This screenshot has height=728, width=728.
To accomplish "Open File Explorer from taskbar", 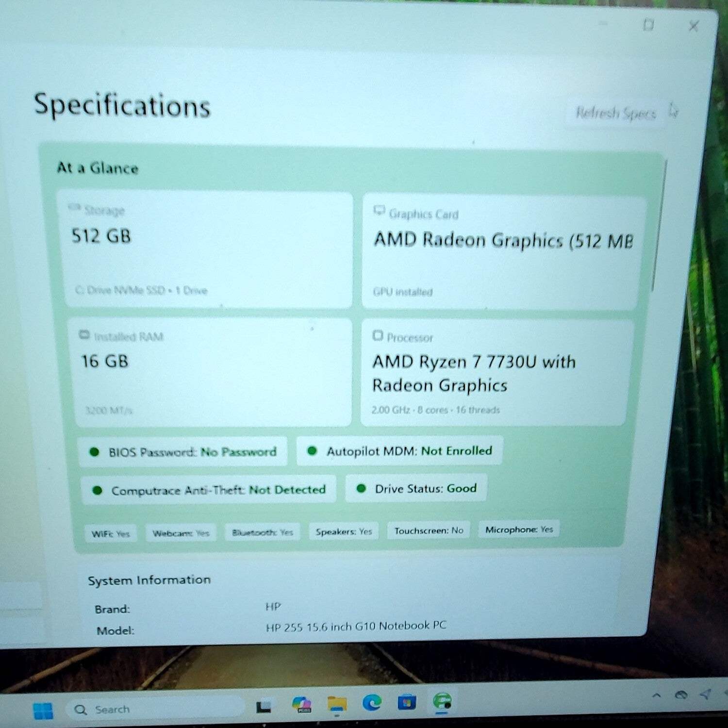I will pos(337,704).
